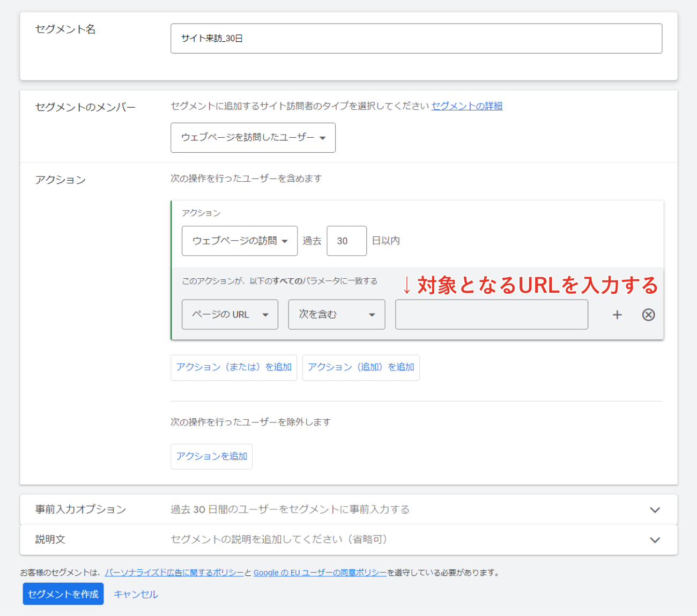The image size is (697, 616).
Task: Click the empty URL value input field
Action: [492, 314]
